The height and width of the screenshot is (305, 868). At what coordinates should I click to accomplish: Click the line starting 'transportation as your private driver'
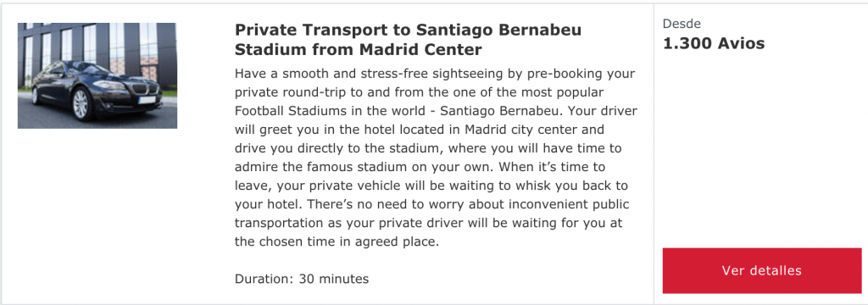[428, 223]
